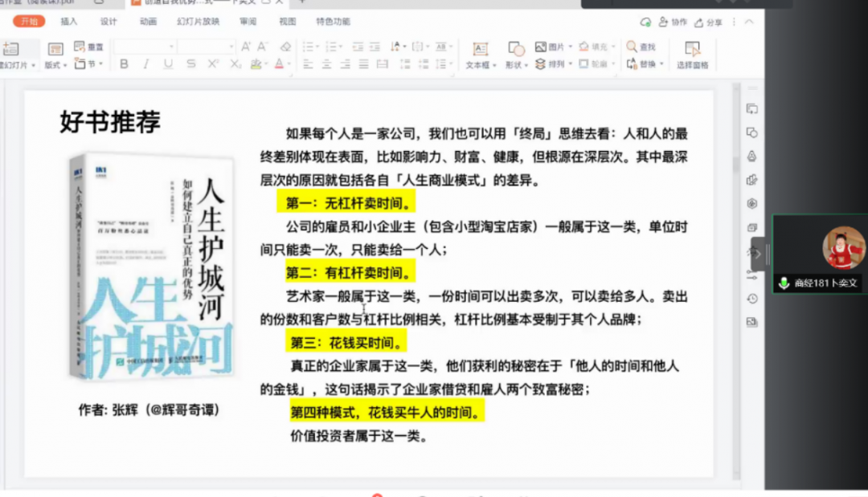
Task: Click the 重置 reset formatting icon
Action: click(x=88, y=47)
